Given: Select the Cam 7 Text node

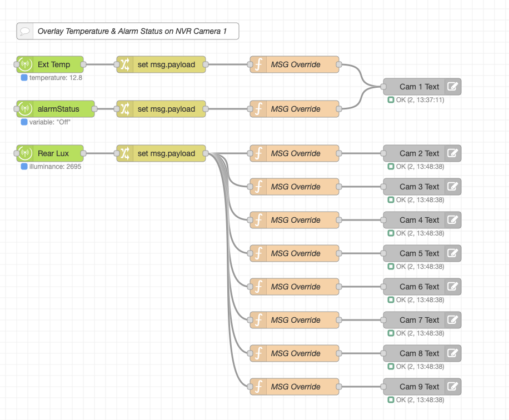Looking at the screenshot, I should click(419, 320).
